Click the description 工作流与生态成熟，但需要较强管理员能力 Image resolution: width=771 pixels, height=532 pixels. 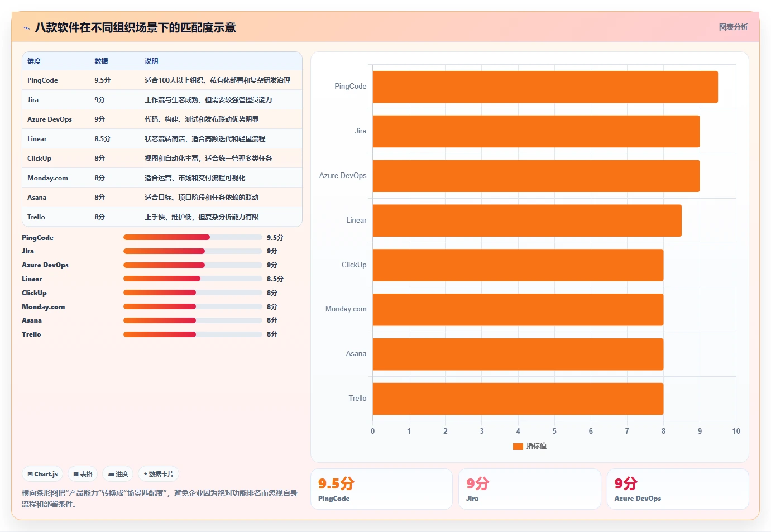(208, 100)
